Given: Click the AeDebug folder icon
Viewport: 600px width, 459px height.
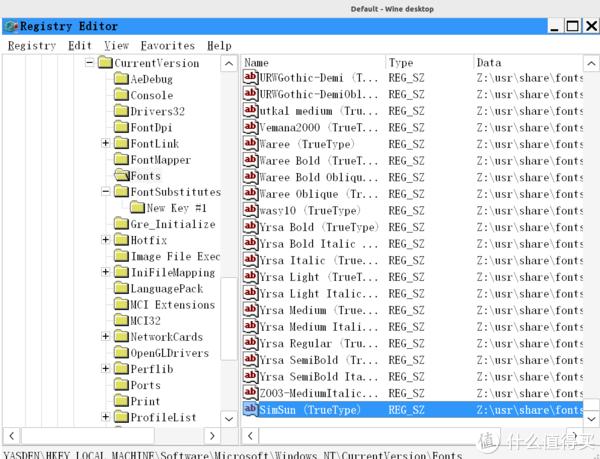Looking at the screenshot, I should (x=121, y=79).
